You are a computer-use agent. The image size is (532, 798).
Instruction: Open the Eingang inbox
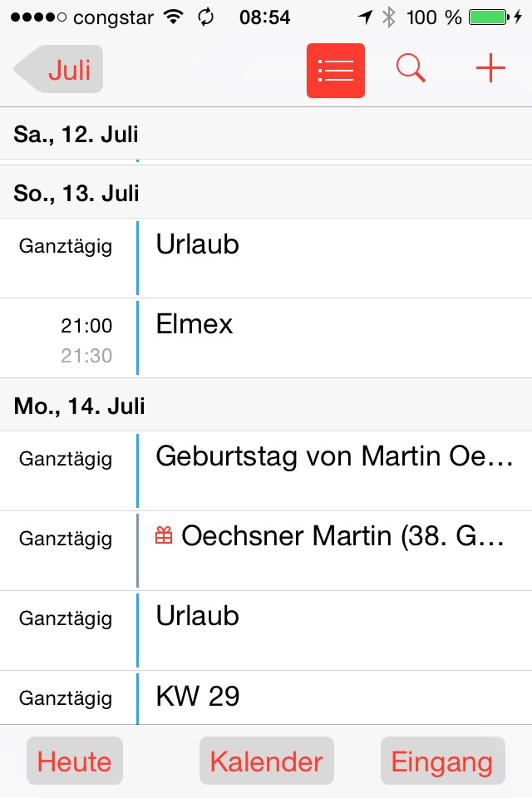coord(442,761)
